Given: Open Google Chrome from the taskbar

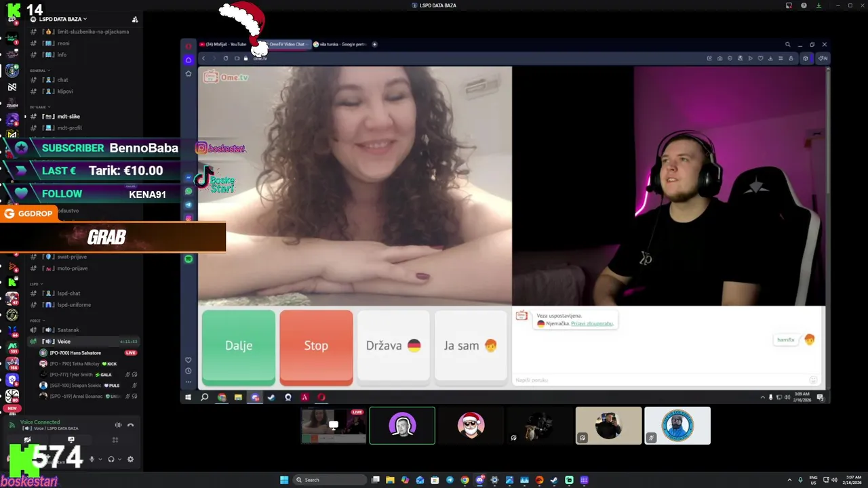Looking at the screenshot, I should pyautogui.click(x=465, y=480).
